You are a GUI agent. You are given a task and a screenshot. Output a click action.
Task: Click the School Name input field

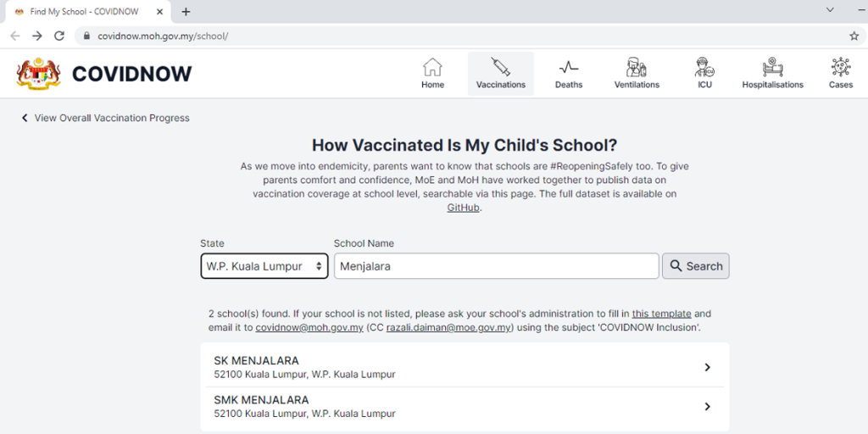497,266
